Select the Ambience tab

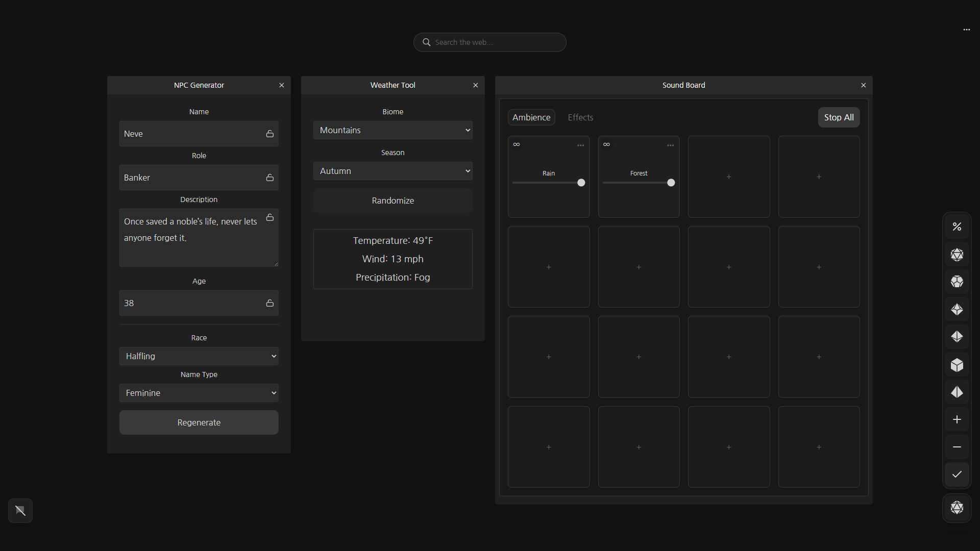point(531,117)
